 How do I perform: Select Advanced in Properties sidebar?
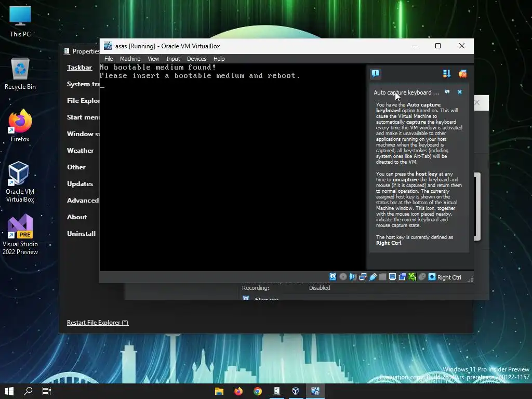83,200
